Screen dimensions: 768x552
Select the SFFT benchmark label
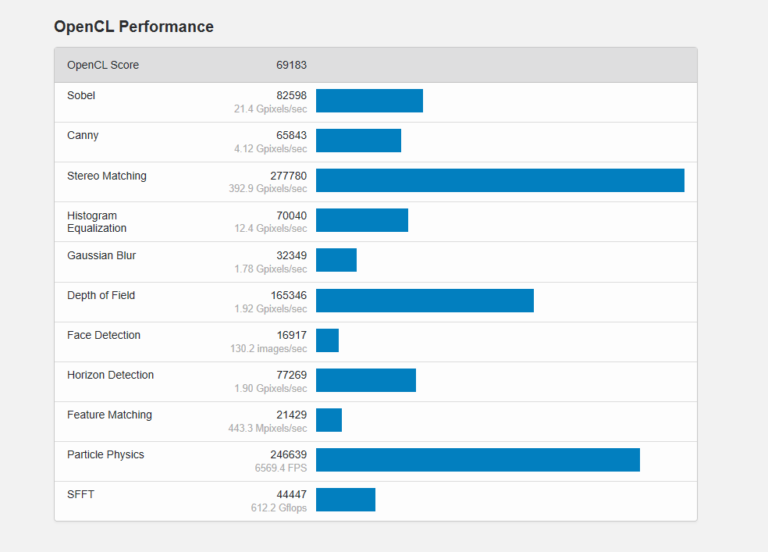point(81,495)
